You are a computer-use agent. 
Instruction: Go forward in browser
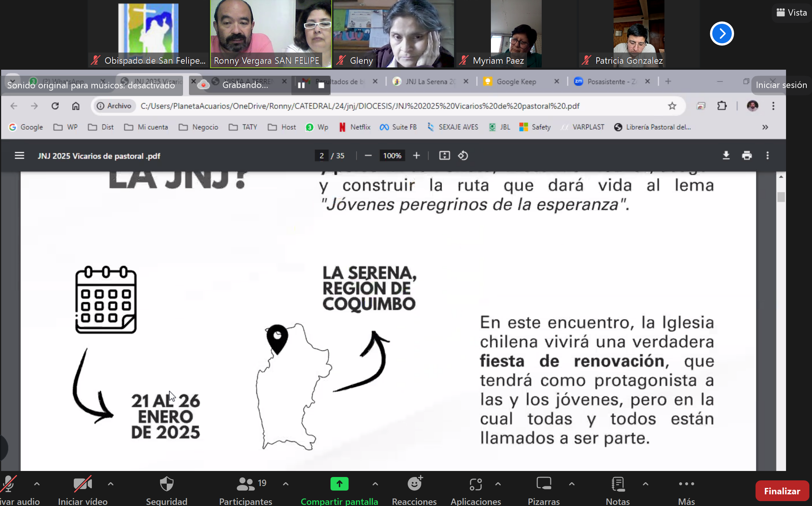pos(34,106)
